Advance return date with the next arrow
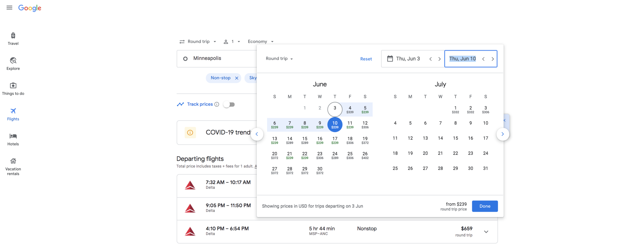644x252 pixels. coord(493,59)
